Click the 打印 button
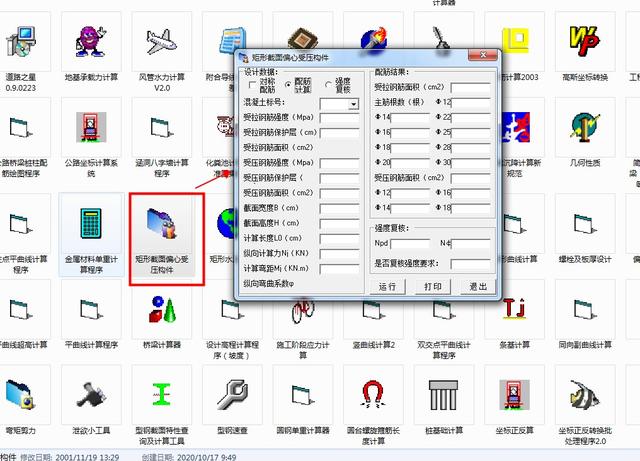 pos(433,286)
